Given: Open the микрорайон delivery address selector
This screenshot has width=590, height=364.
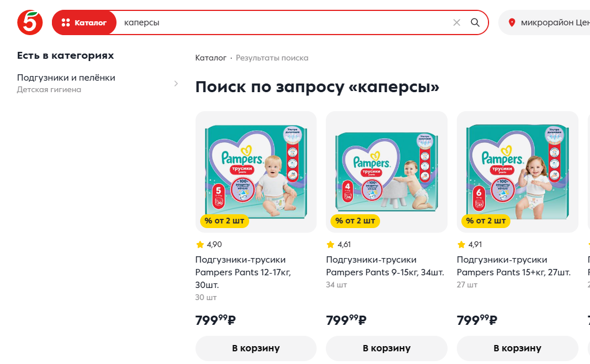Looking at the screenshot, I should tap(554, 23).
